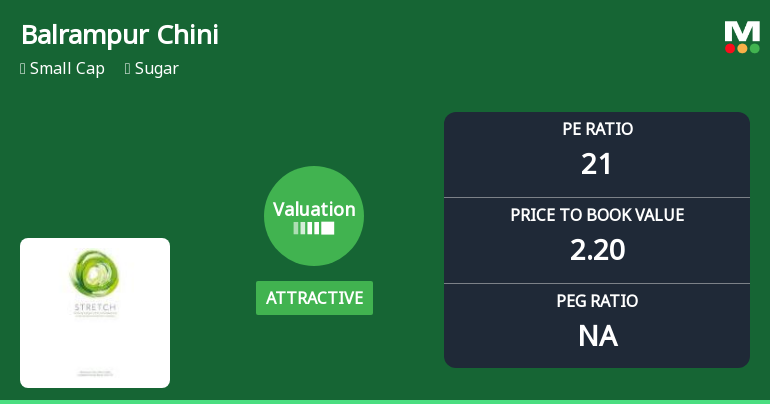Click the icon before Small Cap
770x404 pixels.
coord(23,69)
